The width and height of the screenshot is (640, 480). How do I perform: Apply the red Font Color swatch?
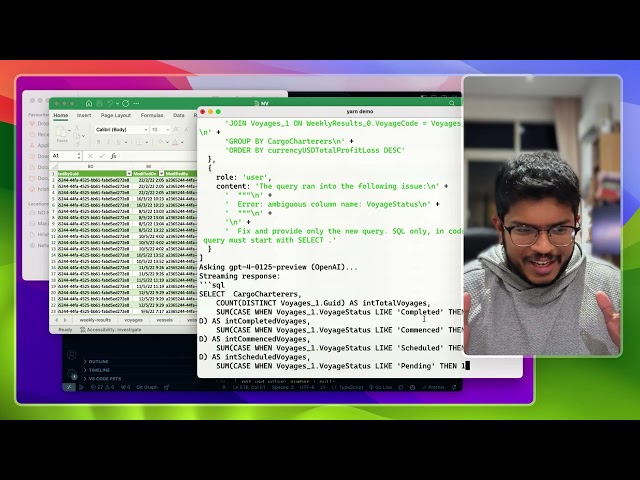[x=175, y=142]
